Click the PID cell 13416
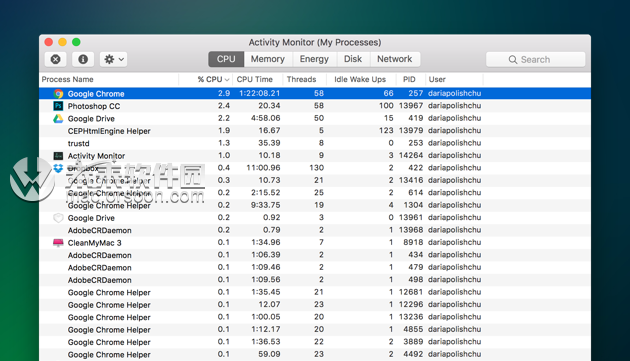The image size is (630, 361). [411, 180]
